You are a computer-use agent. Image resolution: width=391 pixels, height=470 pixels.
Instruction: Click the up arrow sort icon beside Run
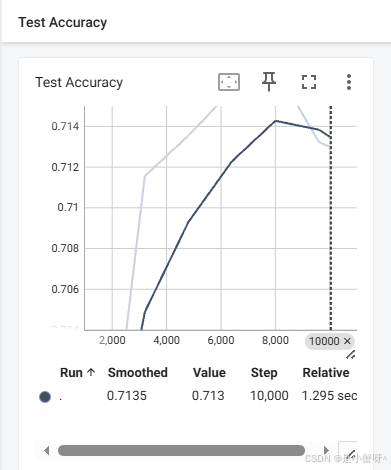point(91,372)
